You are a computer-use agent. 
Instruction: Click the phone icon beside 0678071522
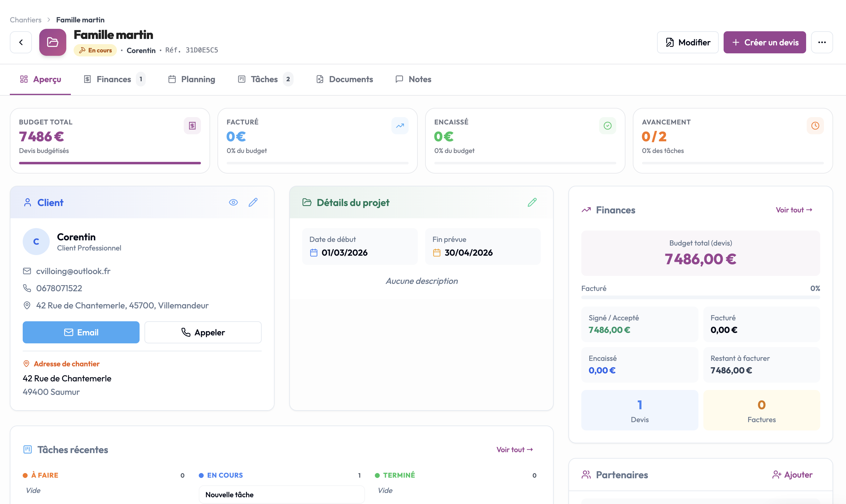pos(27,288)
